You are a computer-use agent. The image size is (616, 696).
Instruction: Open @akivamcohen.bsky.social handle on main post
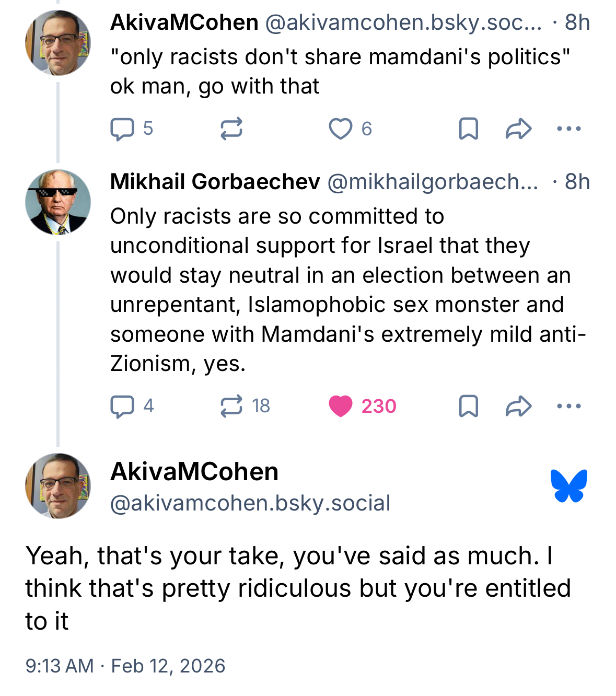[x=250, y=503]
